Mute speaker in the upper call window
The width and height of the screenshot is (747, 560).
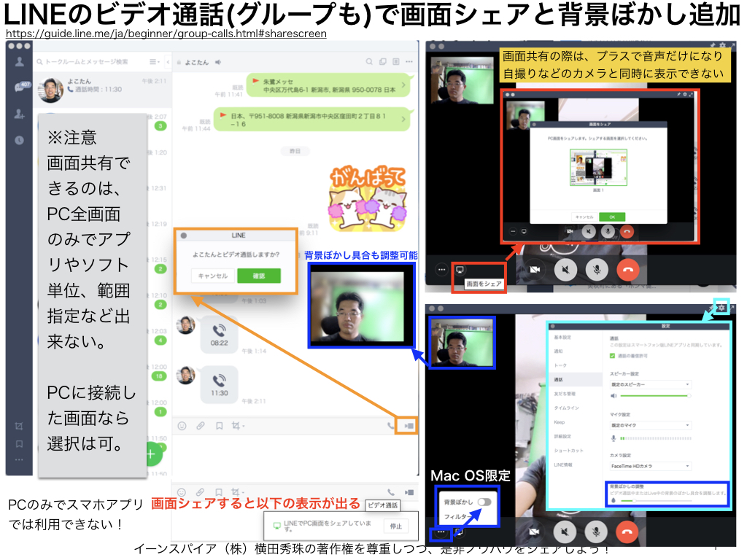565,269
